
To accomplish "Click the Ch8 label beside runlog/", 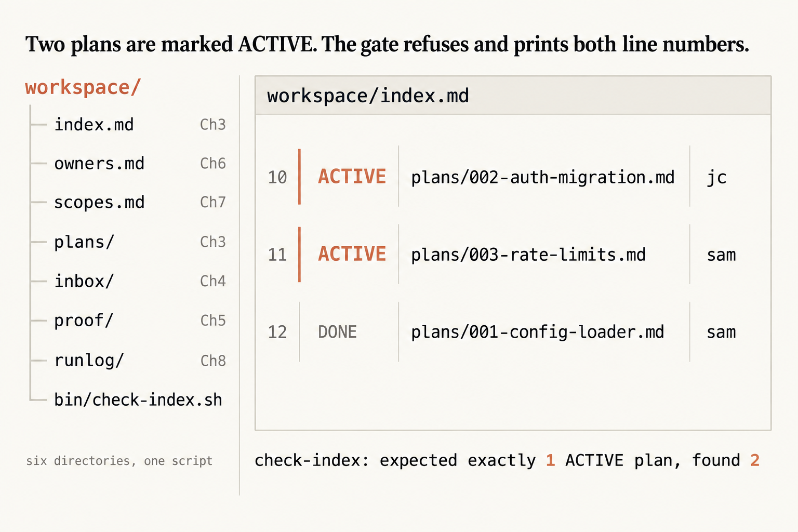I will 213,361.
